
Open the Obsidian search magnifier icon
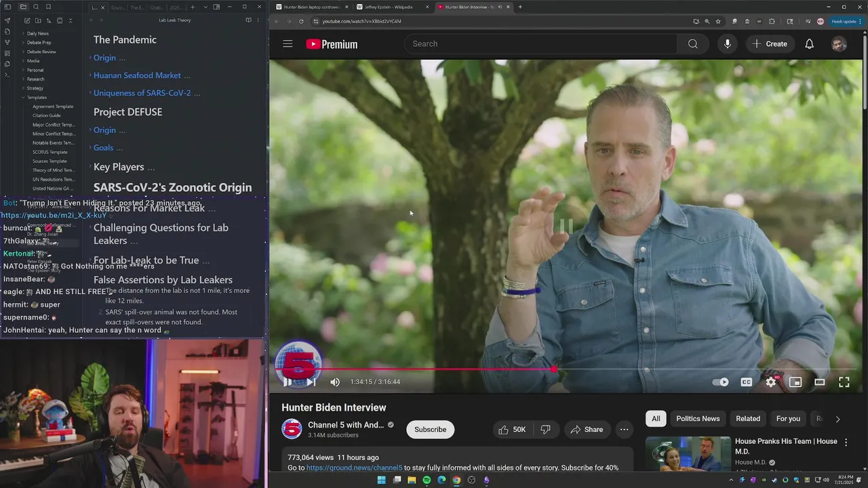[36, 7]
